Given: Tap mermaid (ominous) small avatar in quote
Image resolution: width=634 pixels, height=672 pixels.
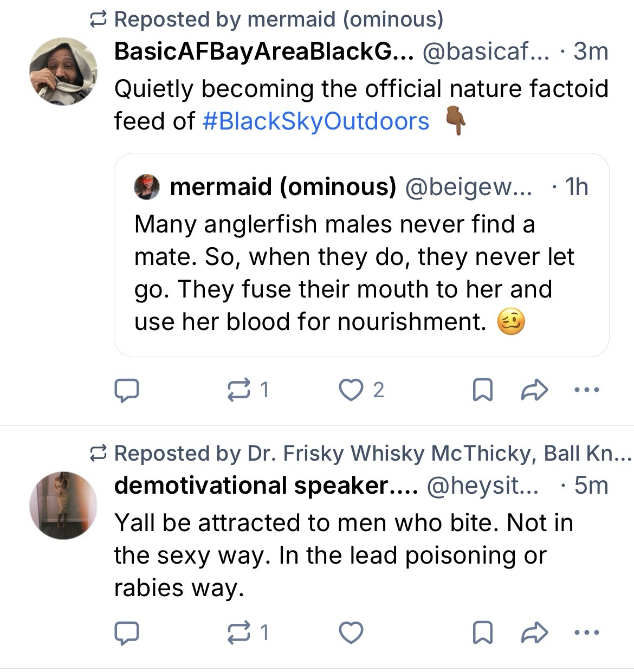Looking at the screenshot, I should pos(147,187).
